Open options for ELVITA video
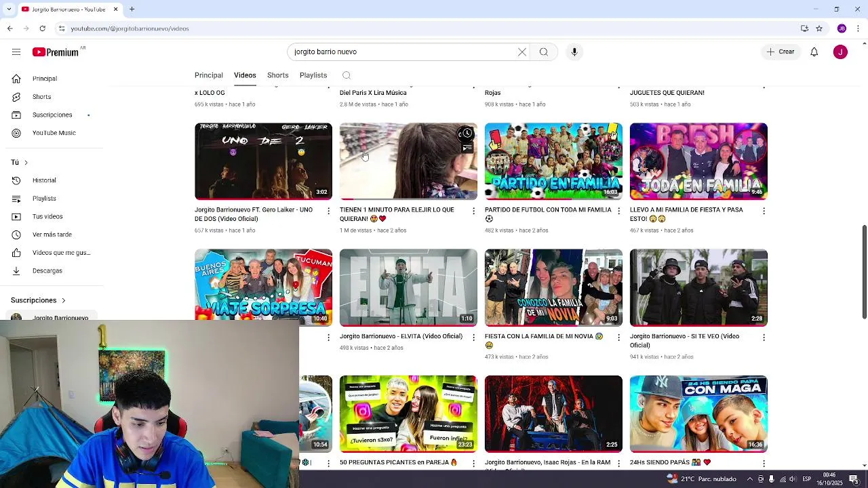 tap(474, 337)
